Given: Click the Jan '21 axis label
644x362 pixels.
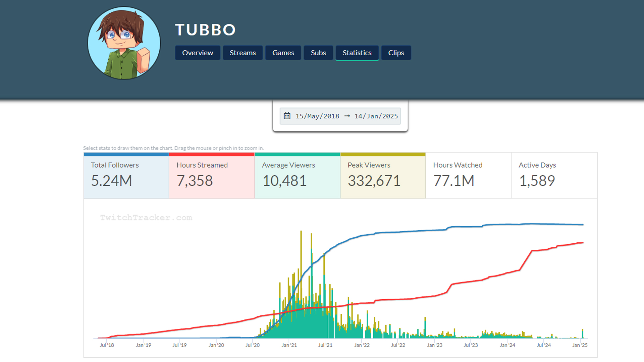Looking at the screenshot, I should click(289, 345).
